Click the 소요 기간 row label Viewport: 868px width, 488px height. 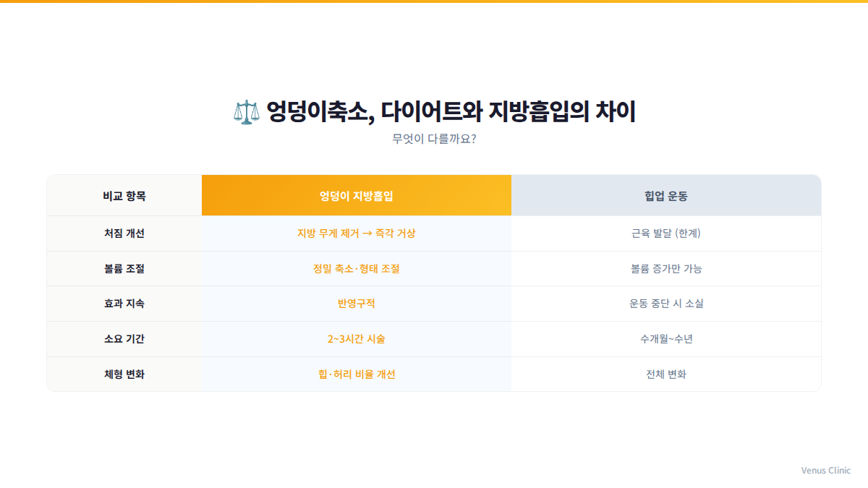(x=124, y=339)
